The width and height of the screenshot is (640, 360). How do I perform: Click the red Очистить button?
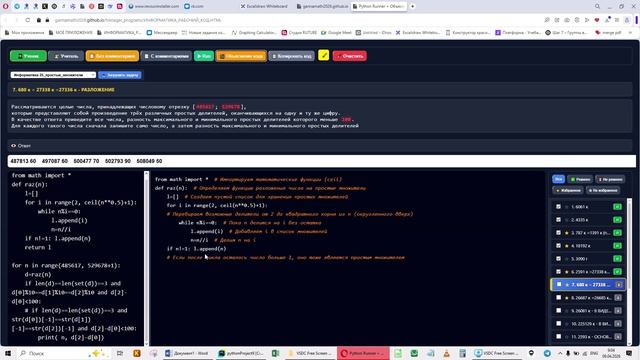[350, 56]
